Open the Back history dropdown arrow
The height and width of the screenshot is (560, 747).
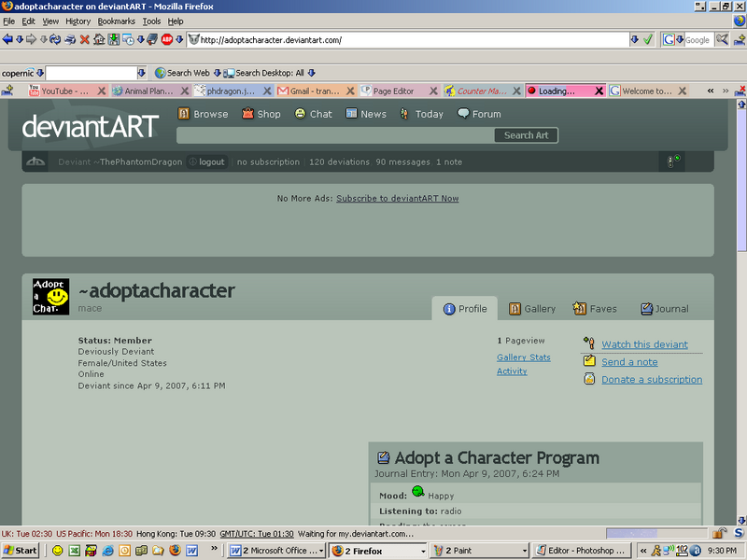[20, 39]
